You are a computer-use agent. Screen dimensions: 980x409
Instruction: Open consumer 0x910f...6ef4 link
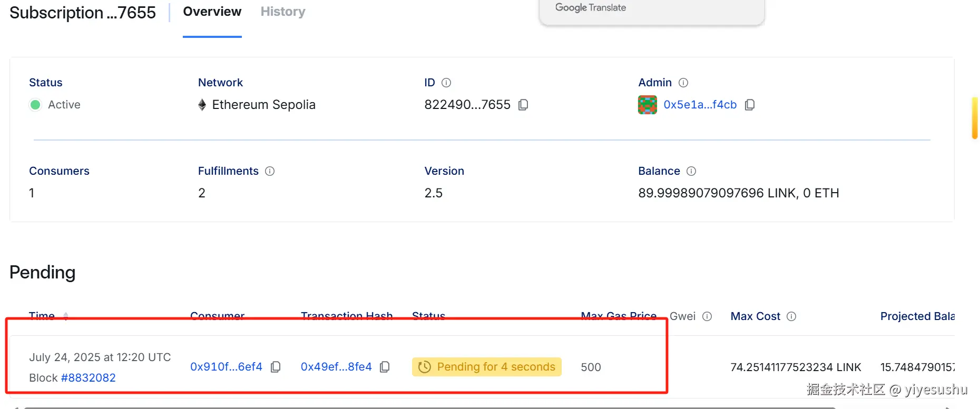pyautogui.click(x=226, y=367)
